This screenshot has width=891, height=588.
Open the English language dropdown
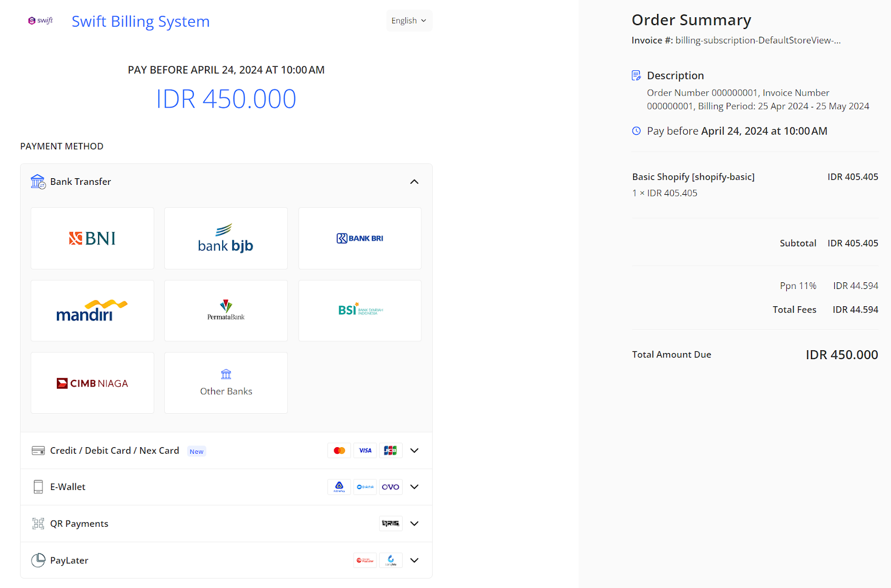409,21
